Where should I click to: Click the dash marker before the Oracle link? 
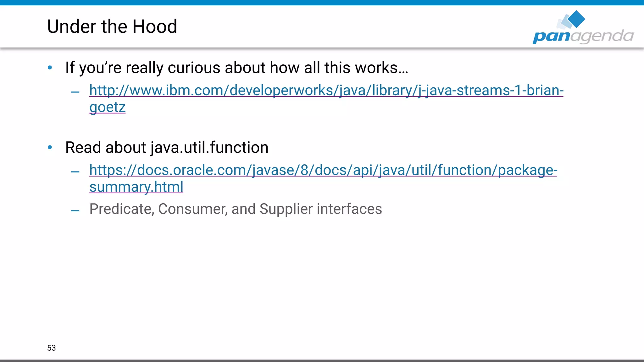pyautogui.click(x=75, y=172)
